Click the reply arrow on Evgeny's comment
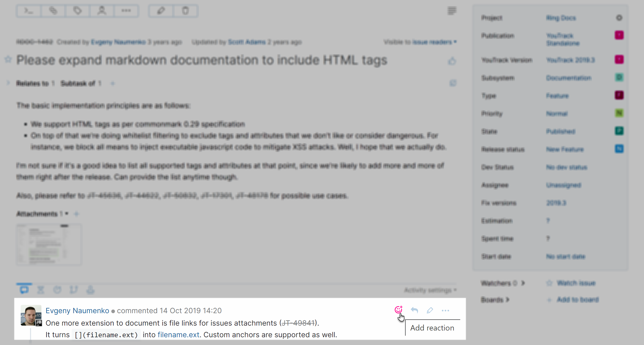The image size is (644, 345). (x=414, y=310)
